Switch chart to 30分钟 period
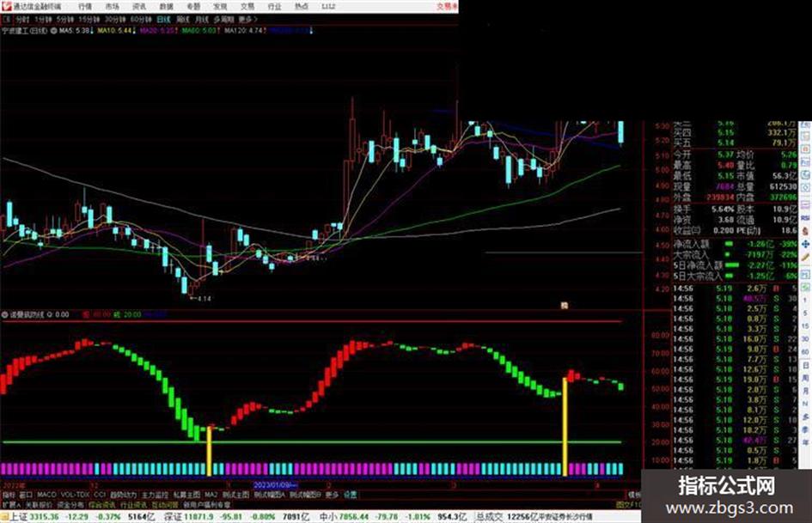 coord(115,19)
